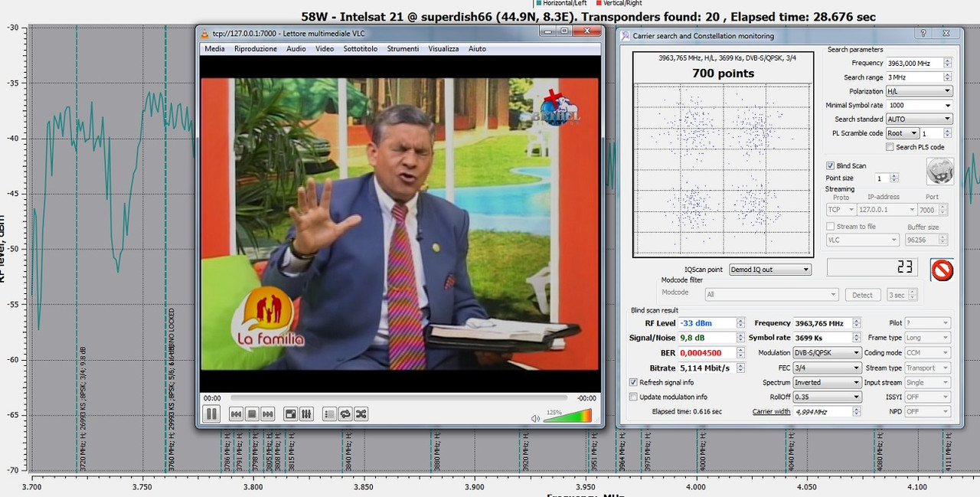The image size is (980, 497).
Task: Open the PL Scramble code Root dropdown
Action: [902, 133]
